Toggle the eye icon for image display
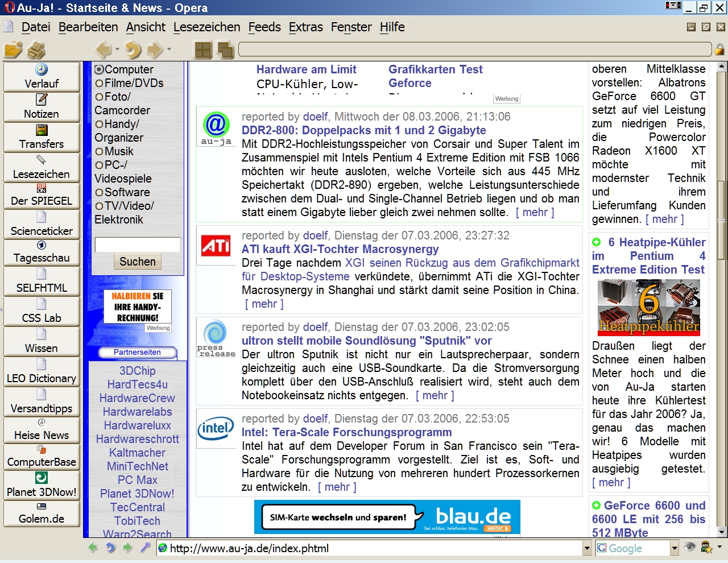 click(x=690, y=548)
